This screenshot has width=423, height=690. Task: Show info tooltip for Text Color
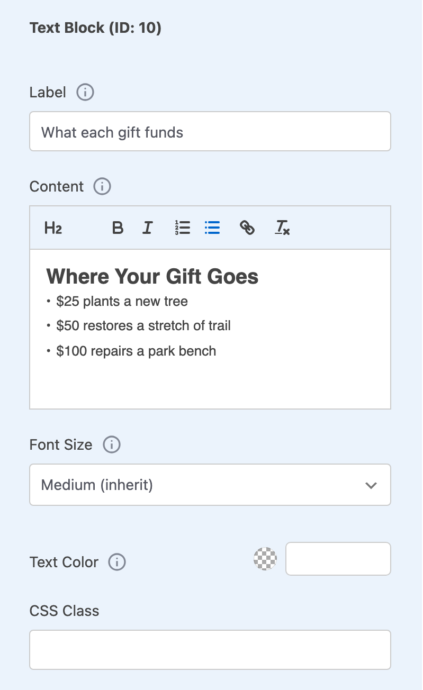(117, 562)
